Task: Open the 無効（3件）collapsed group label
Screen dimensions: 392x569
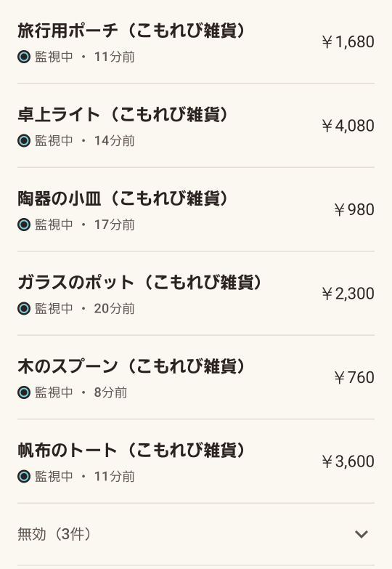Action: tap(54, 534)
